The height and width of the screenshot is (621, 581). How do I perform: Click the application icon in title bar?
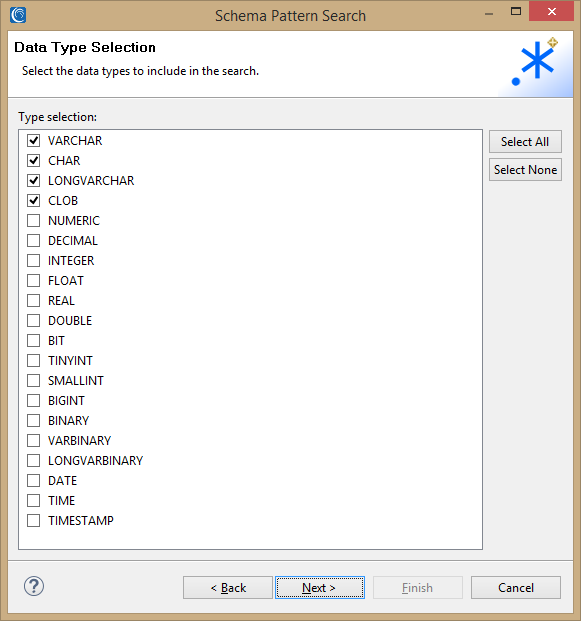pyautogui.click(x=18, y=15)
